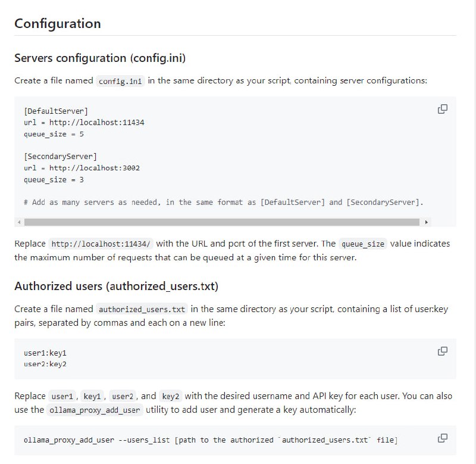
Task: Click the [SecondaryServer] line in the code
Action: [60, 157]
